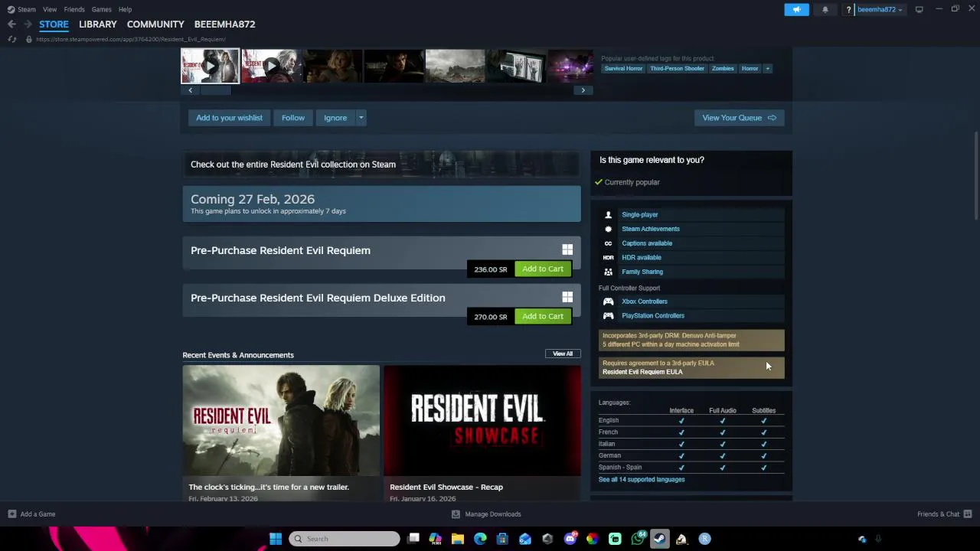This screenshot has width=980, height=551.
Task: Open Discord from the taskbar
Action: click(x=570, y=539)
